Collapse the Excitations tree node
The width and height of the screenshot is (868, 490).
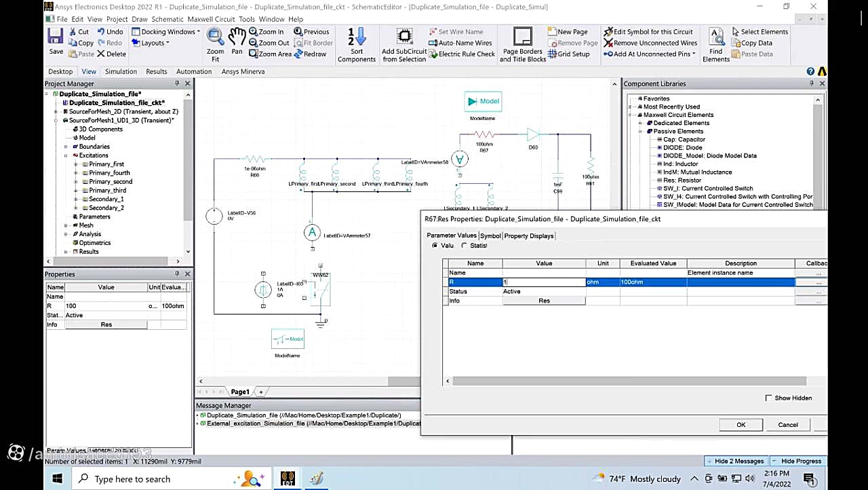(66, 155)
